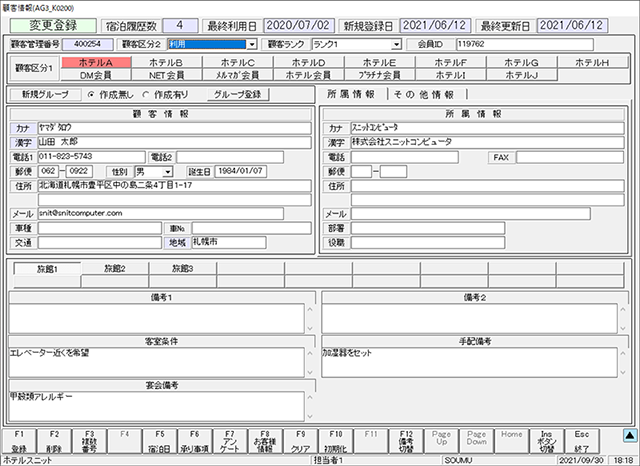Click the グループ登録 button

[x=238, y=95]
